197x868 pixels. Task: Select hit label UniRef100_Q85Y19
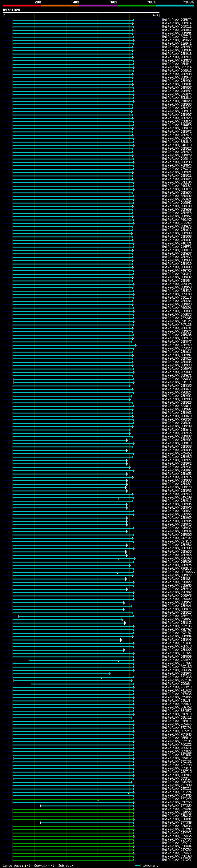(x=177, y=616)
